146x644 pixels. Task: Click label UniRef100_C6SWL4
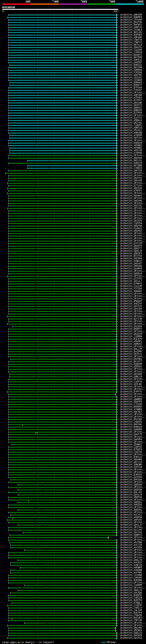coord(131,30)
